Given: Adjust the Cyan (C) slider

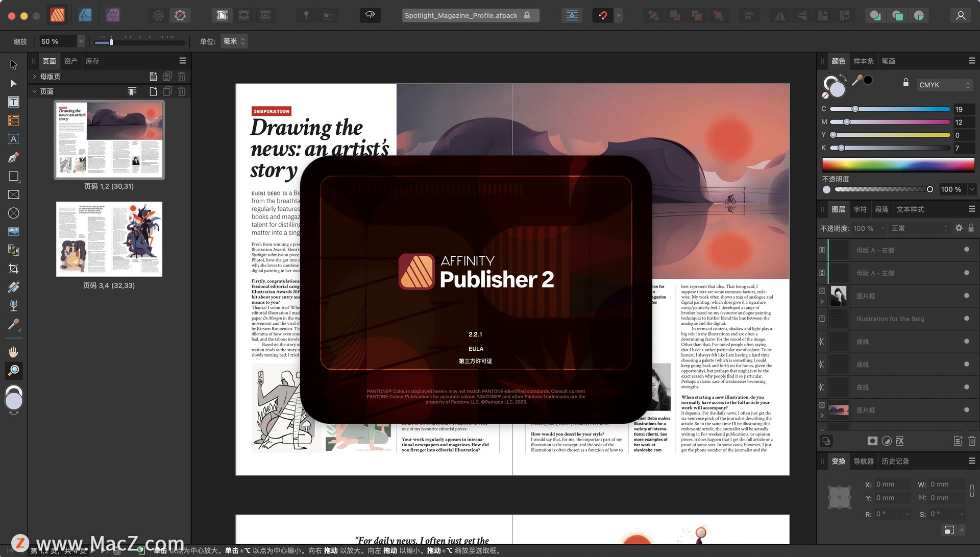Looking at the screenshot, I should (x=890, y=109).
